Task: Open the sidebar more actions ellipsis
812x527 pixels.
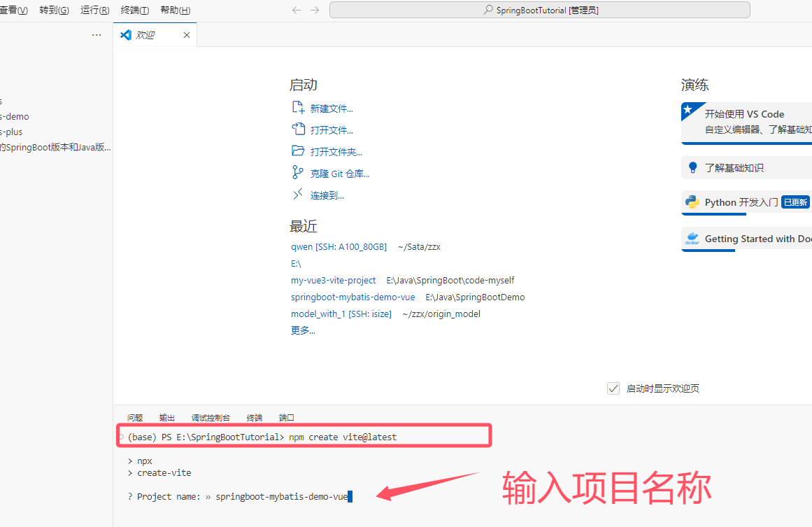Action: coord(97,35)
